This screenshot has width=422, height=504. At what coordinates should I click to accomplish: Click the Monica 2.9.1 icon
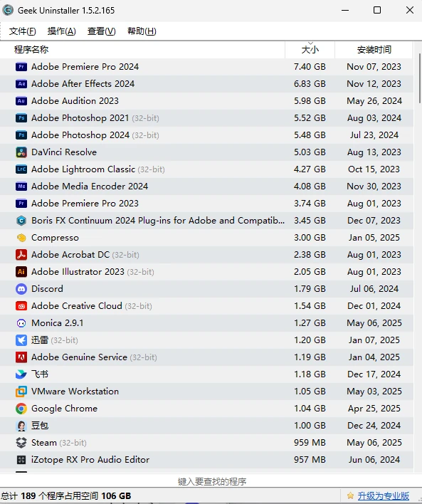21,323
